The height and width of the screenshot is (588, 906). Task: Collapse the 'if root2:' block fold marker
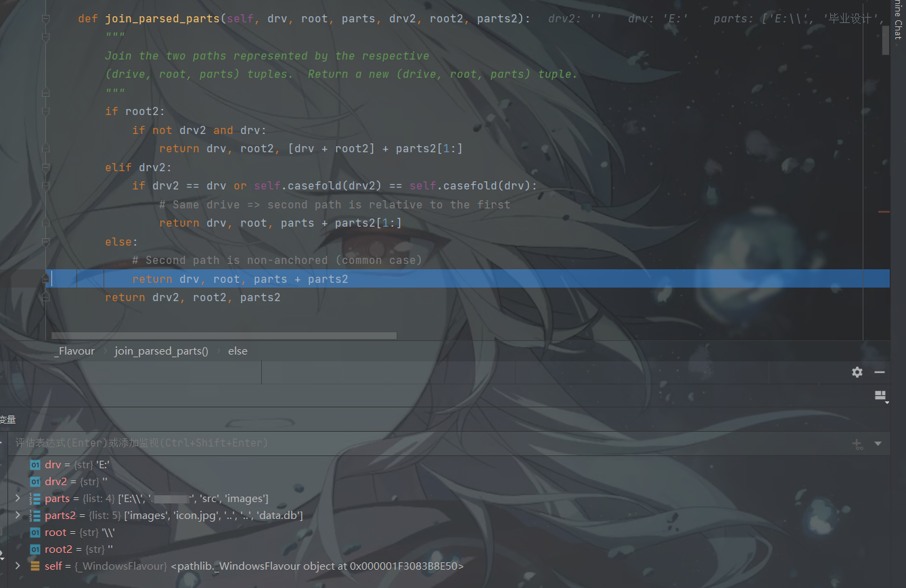point(46,112)
